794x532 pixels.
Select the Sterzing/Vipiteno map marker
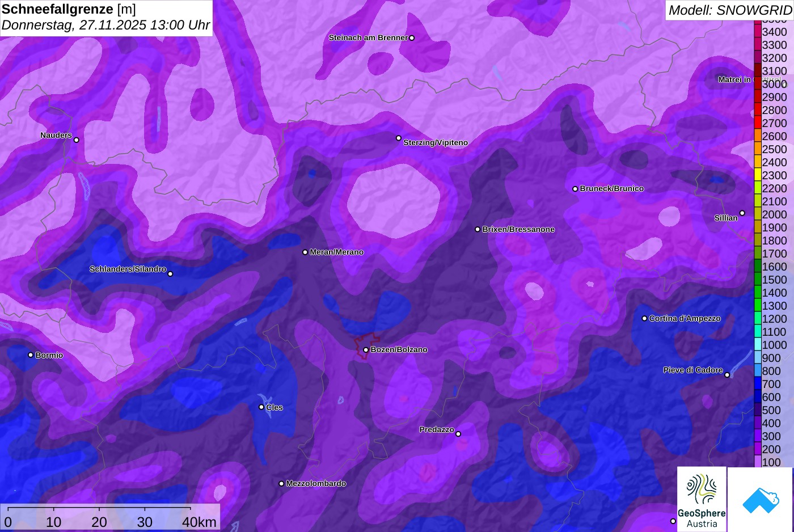[399, 138]
